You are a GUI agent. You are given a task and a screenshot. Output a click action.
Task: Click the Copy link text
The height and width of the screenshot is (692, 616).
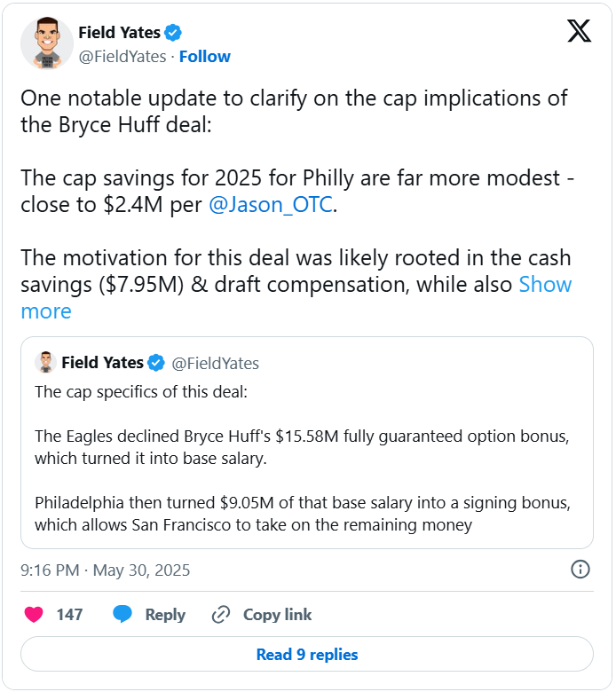(x=277, y=615)
